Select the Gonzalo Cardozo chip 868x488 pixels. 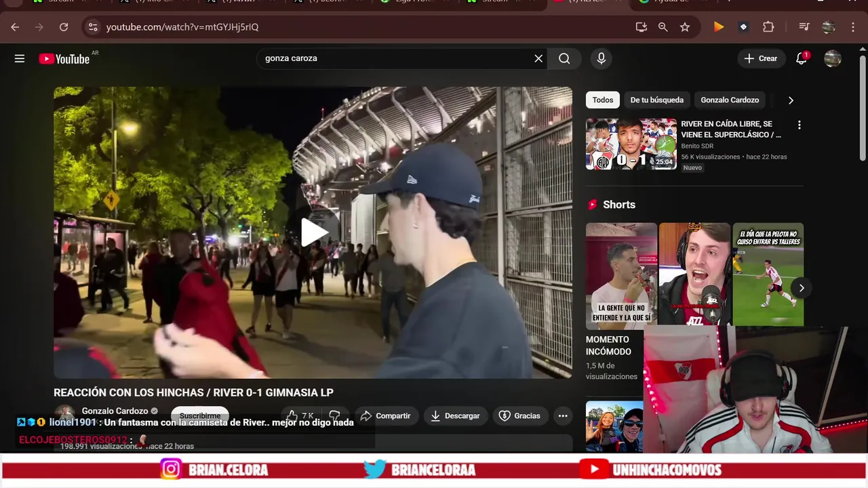[730, 100]
